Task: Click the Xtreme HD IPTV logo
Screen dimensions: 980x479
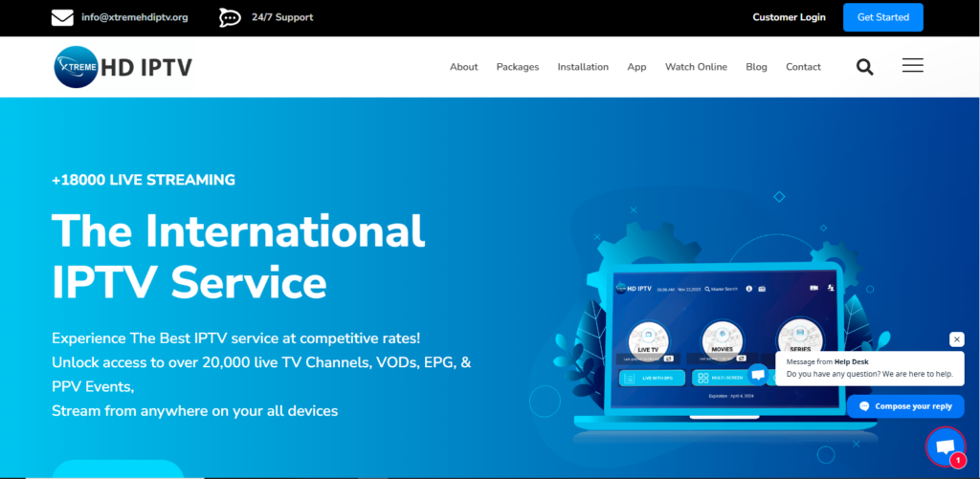Action: [123, 67]
